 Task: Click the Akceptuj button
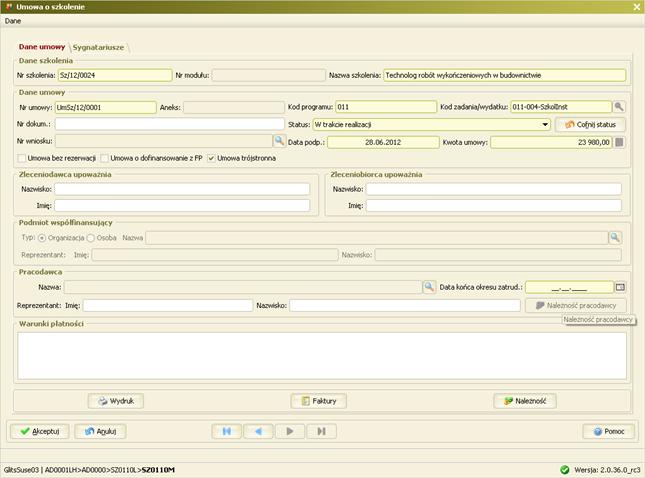[x=39, y=431]
